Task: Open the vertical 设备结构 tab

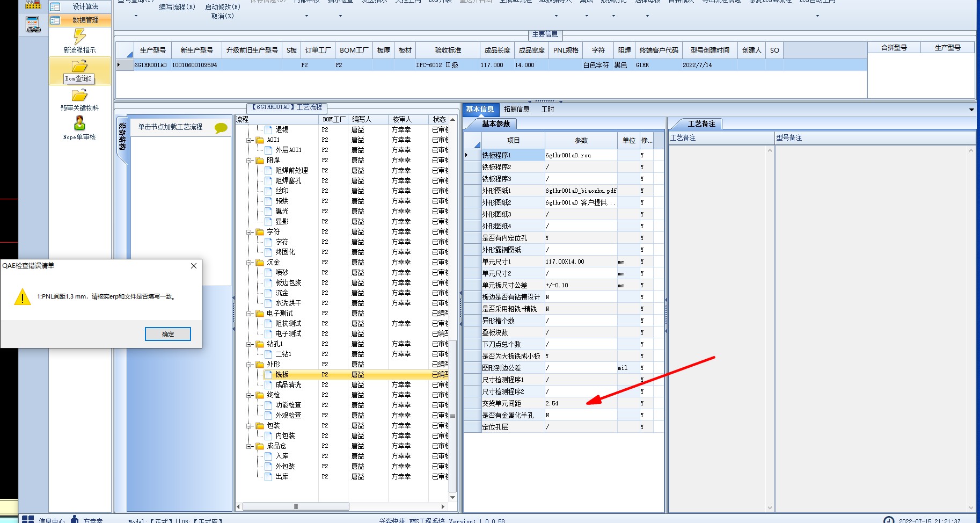Action: [x=122, y=136]
